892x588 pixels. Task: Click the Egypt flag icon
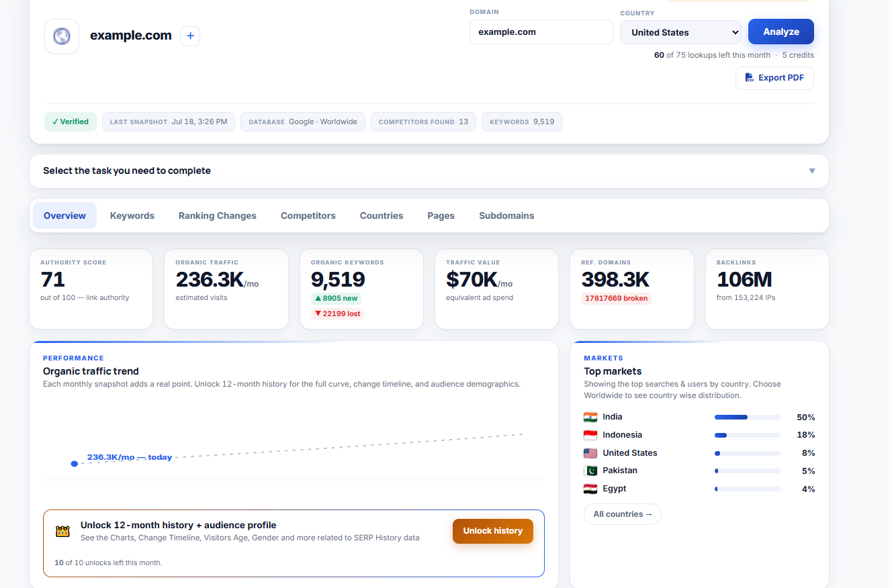[590, 489]
